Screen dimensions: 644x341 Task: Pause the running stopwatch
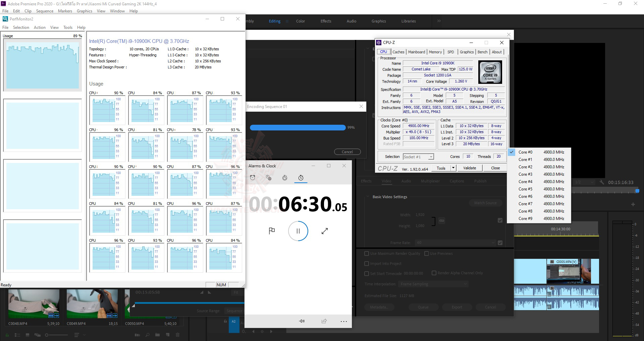click(298, 231)
